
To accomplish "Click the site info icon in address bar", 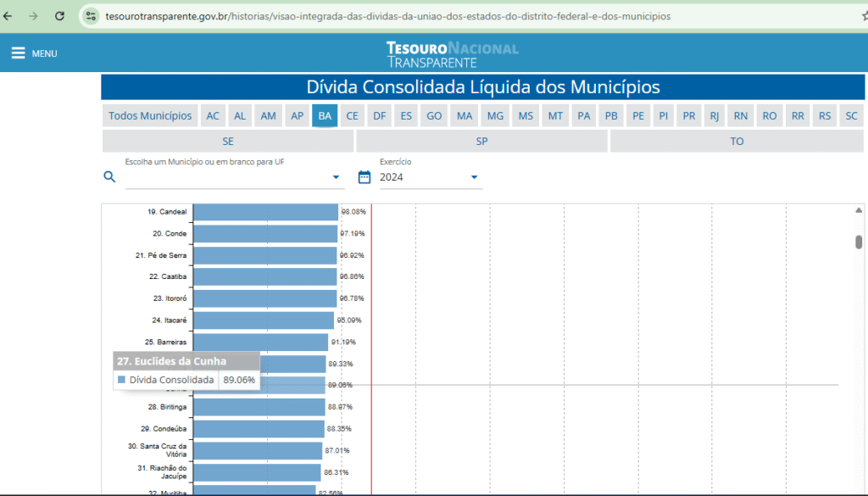I will click(92, 16).
